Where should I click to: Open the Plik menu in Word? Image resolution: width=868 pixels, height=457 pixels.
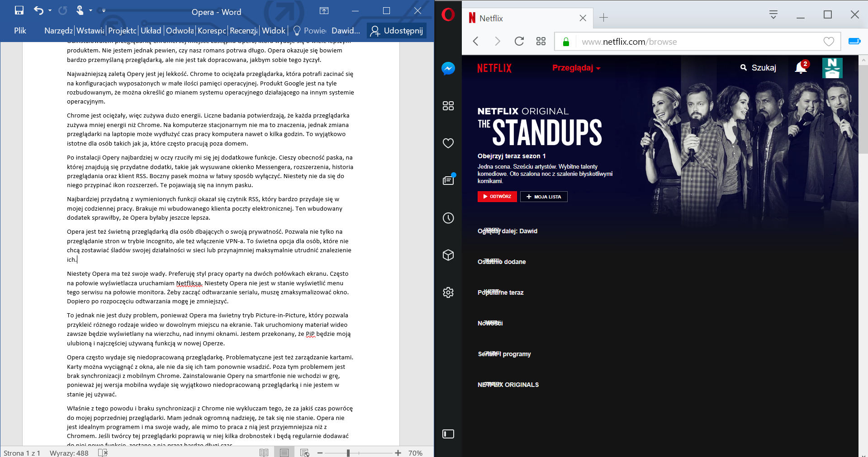(20, 31)
